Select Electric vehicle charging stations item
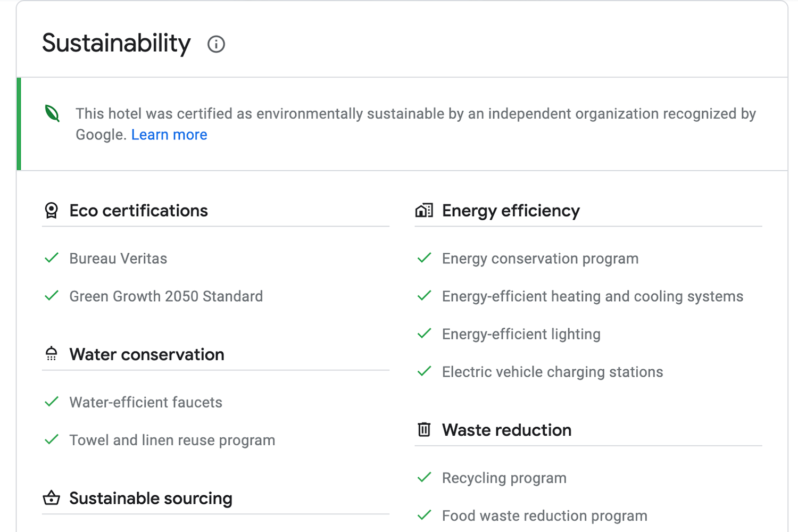 (x=552, y=372)
